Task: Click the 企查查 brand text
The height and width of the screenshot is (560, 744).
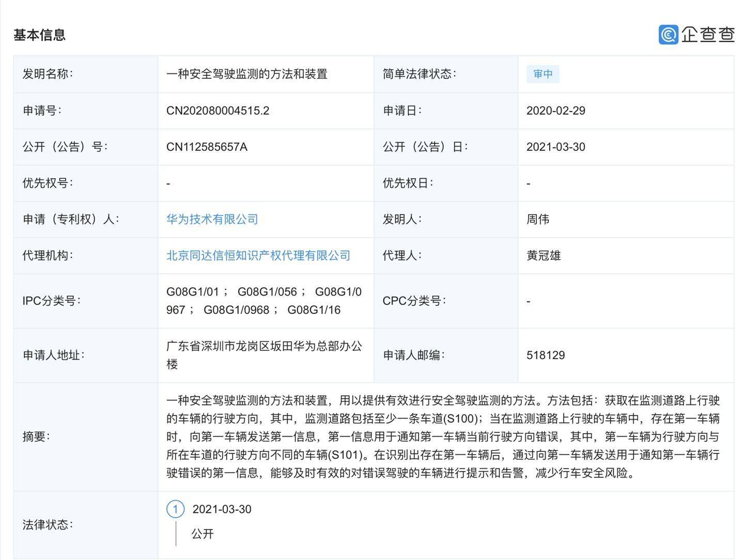Action: click(707, 35)
